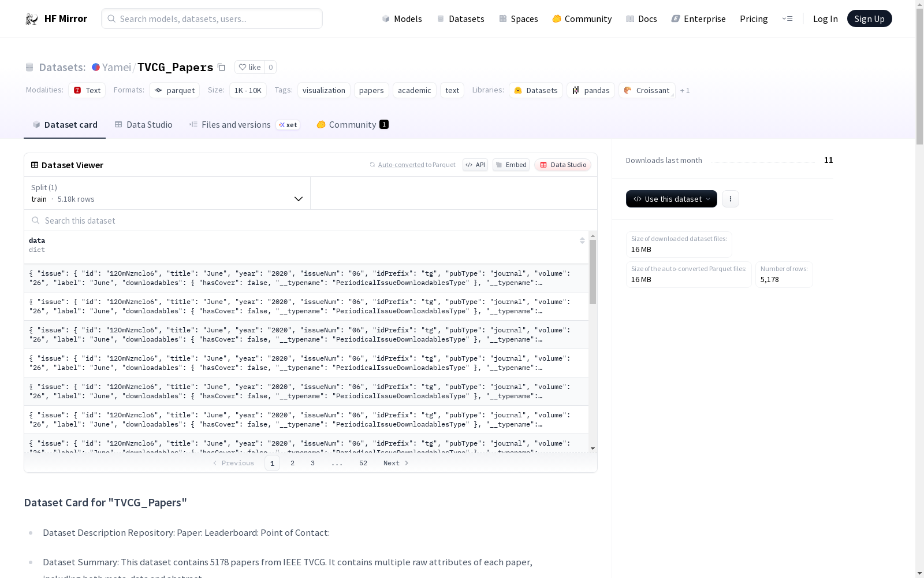924x578 pixels.
Task: Open Docs from the top navigation
Action: 641,18
